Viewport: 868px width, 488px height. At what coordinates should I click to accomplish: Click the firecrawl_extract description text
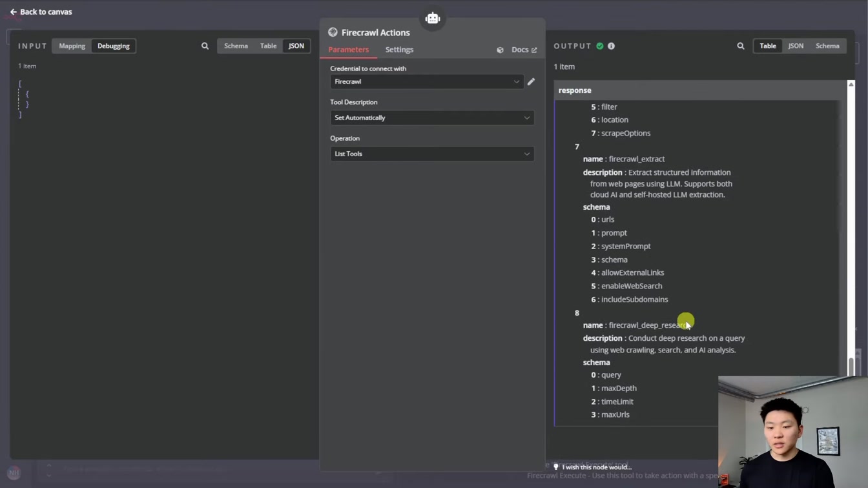(x=657, y=183)
